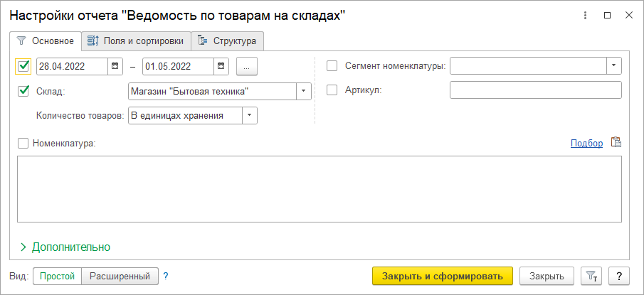The height and width of the screenshot is (295, 644).
Task: Click the Закрыть и сформировать button
Action: coord(442,276)
